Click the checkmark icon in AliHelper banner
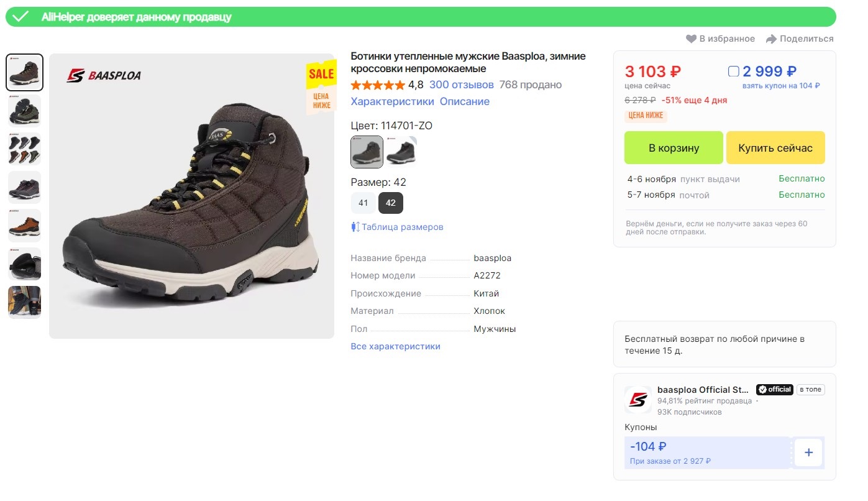Screen dimensions: 868x501 tap(21, 17)
